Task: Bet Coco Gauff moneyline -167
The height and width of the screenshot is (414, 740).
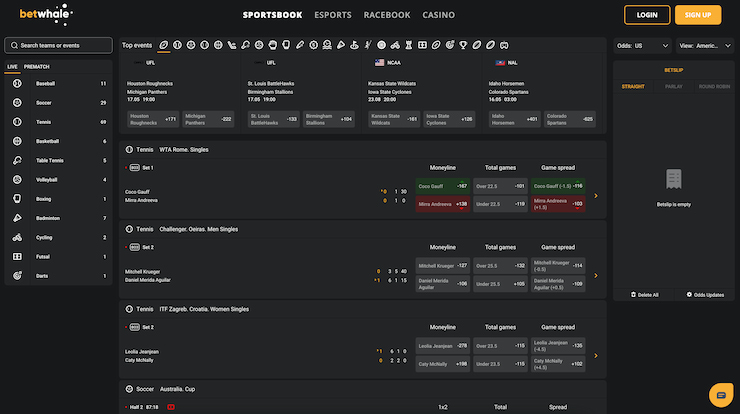Action: click(x=443, y=186)
